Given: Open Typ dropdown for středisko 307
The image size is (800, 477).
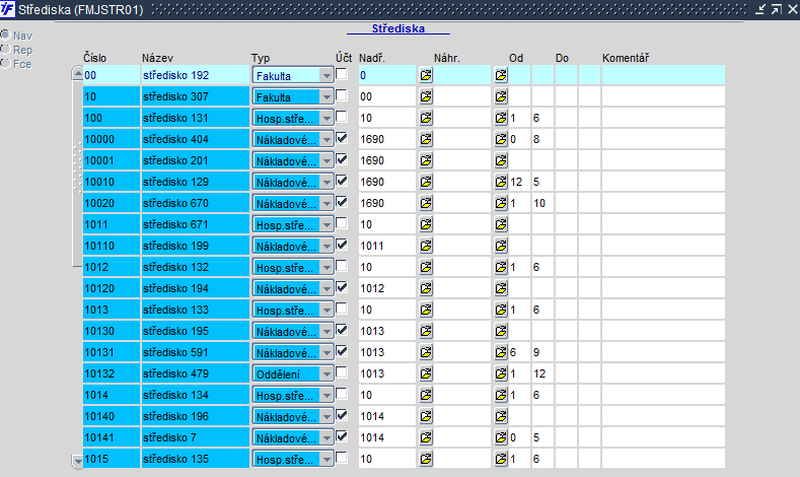Looking at the screenshot, I should (327, 97).
